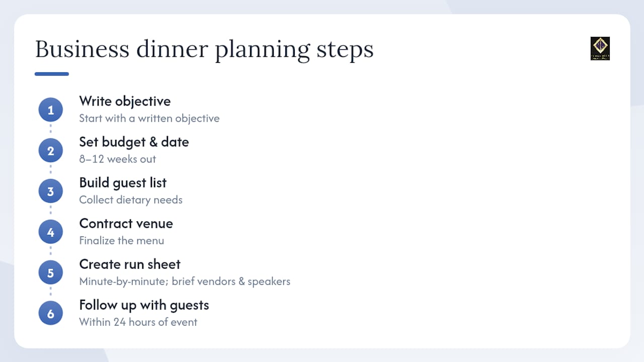Click the step 1 numbered circle
The image size is (644, 362).
50,110
